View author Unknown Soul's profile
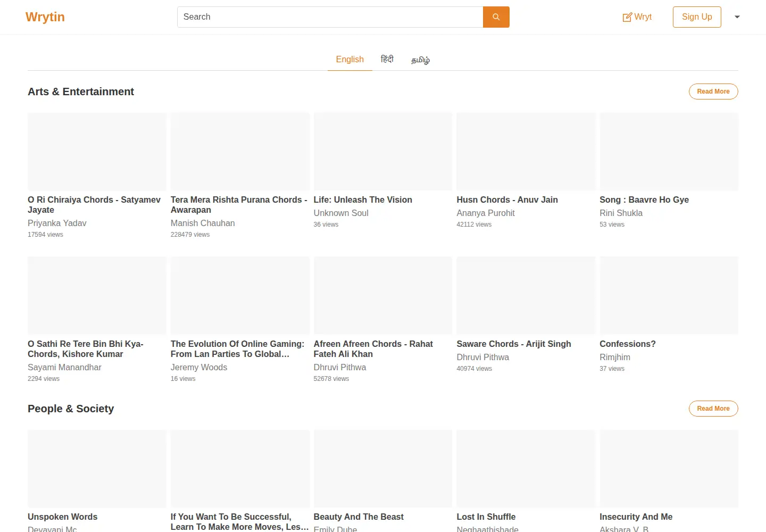Screen dimensions: 766x532 [341, 213]
